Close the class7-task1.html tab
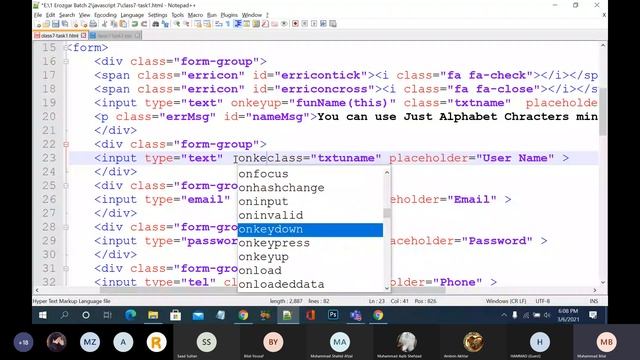640x360 pixels. click(84, 36)
